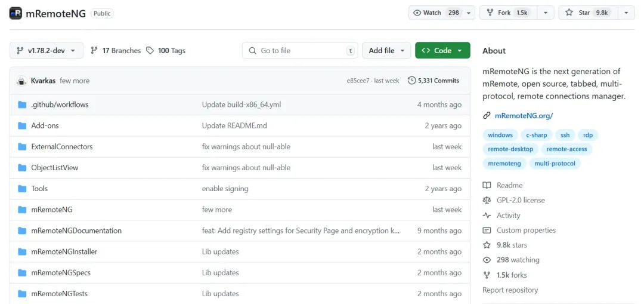Select the rdp topic tag

pyautogui.click(x=588, y=135)
